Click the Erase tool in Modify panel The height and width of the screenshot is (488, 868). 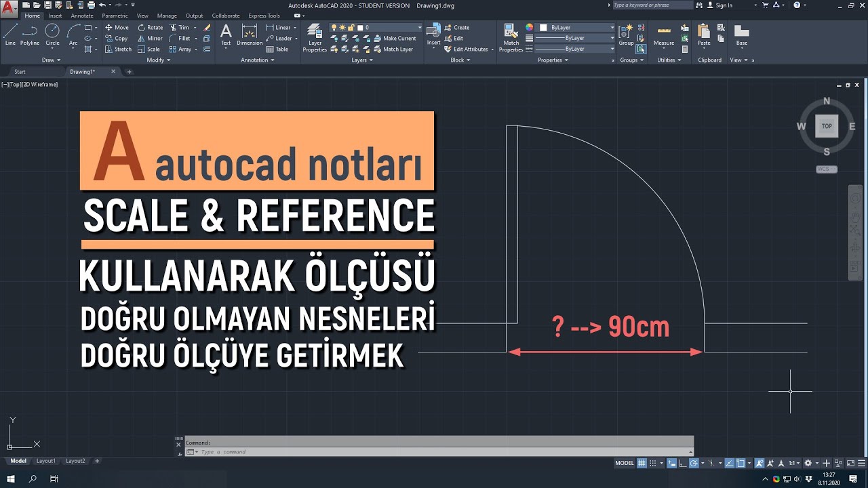[207, 28]
